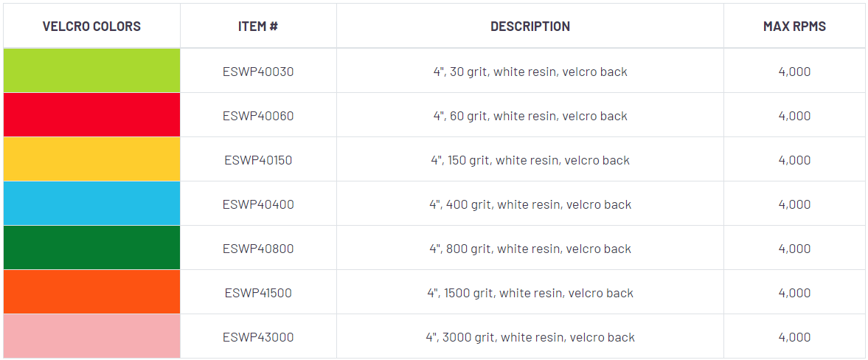Viewport: 868px width, 360px height.
Task: Click item number ESWP40800
Action: (258, 249)
